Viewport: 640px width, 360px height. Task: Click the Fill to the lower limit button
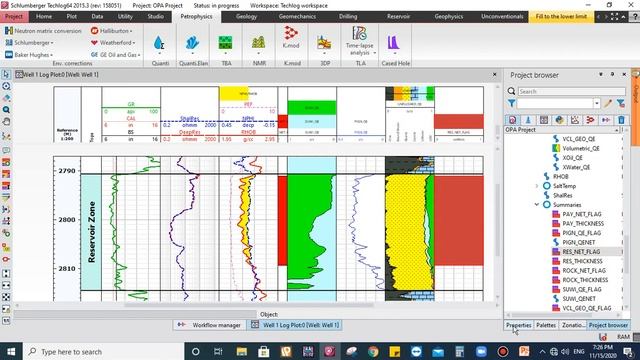point(561,17)
